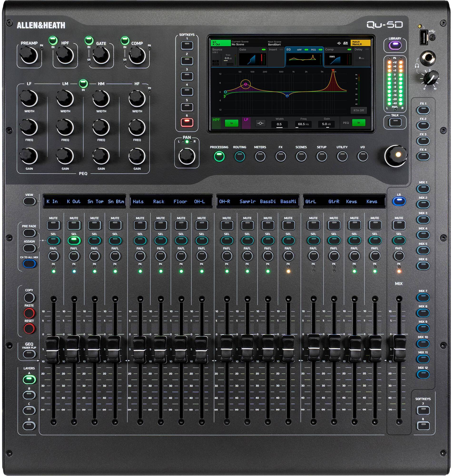Tap the SD card icon in screen header
This screenshot has height=476, width=453.
(x=346, y=43)
